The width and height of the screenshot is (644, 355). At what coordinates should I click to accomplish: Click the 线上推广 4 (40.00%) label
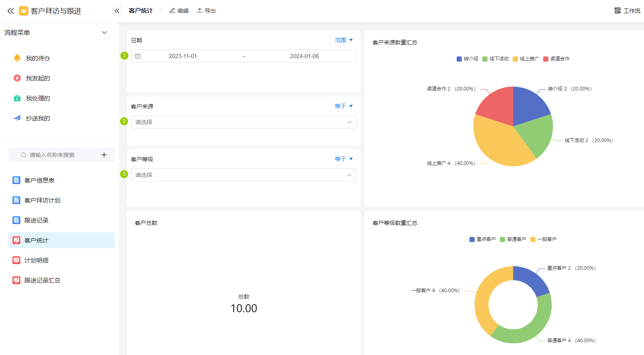click(x=451, y=163)
